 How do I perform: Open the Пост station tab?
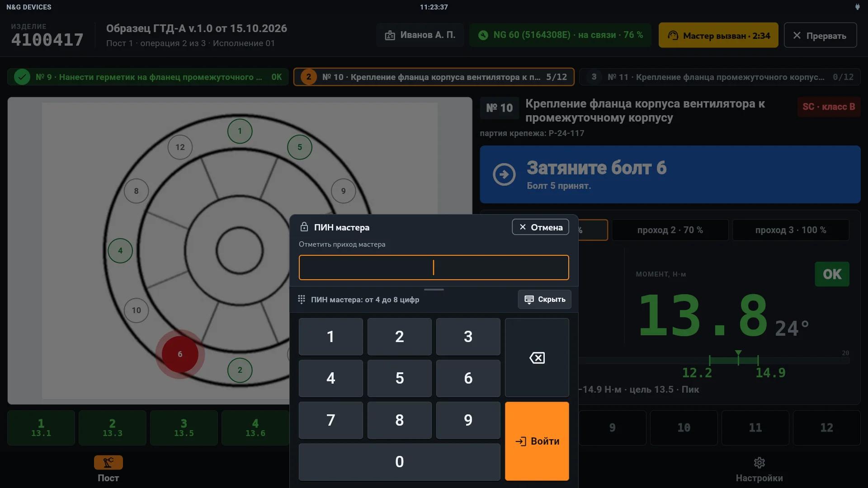point(108,469)
